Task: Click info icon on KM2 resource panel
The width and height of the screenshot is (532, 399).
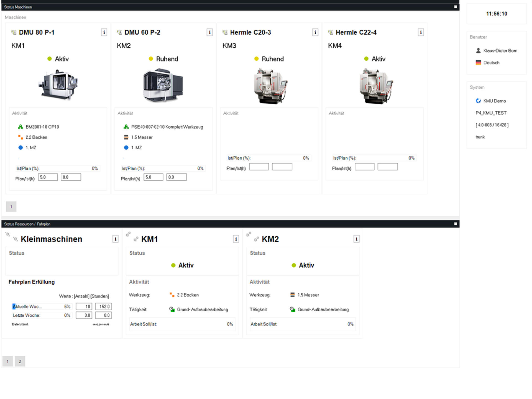Action: point(356,239)
